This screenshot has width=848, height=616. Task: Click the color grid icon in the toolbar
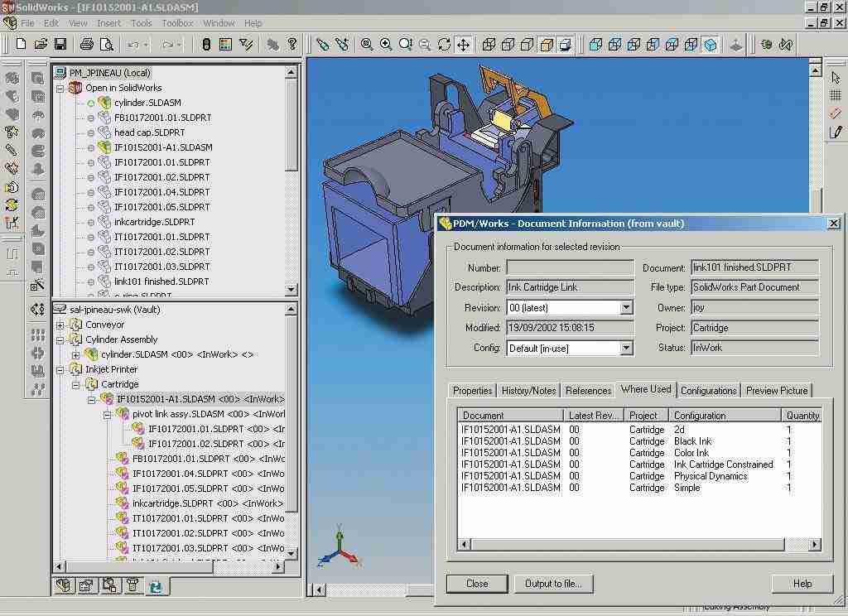pyautogui.click(x=225, y=45)
